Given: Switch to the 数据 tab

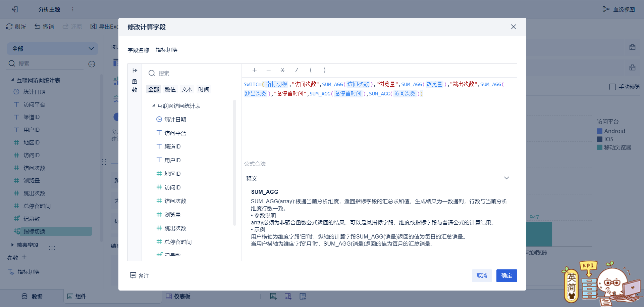Looking at the screenshot, I should click(x=32, y=296).
